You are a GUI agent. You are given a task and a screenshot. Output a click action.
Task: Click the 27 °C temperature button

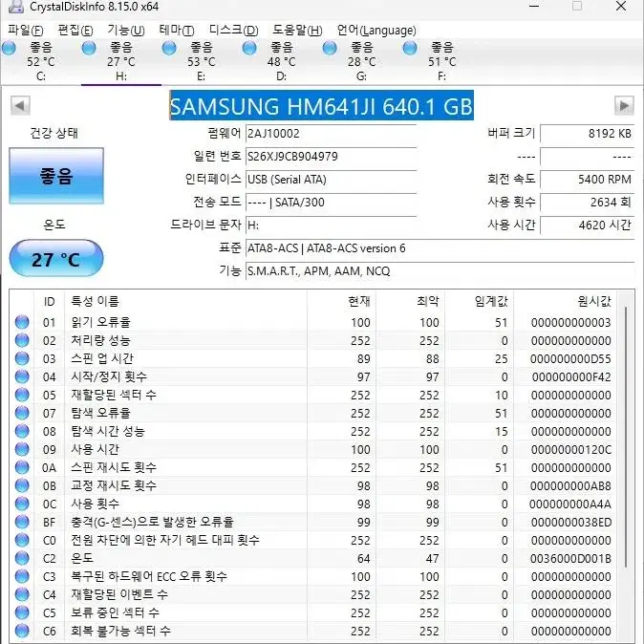pos(56,259)
